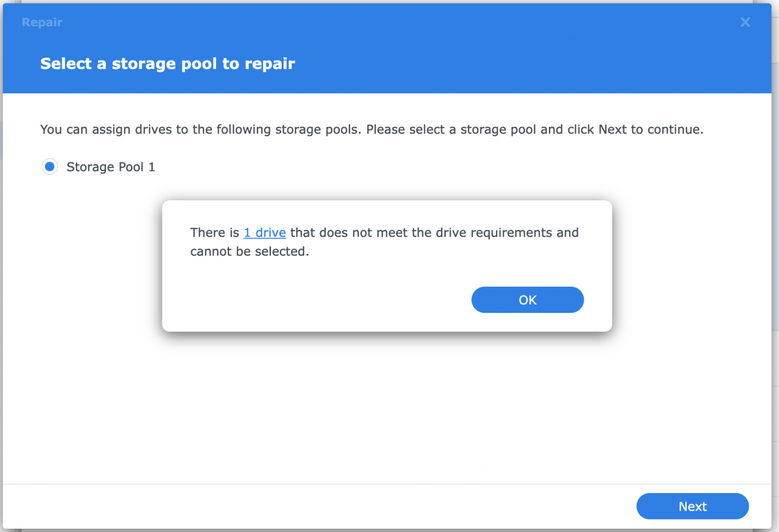Click empty space inside the warning dialog
This screenshot has width=779, height=532.
tap(304, 299)
